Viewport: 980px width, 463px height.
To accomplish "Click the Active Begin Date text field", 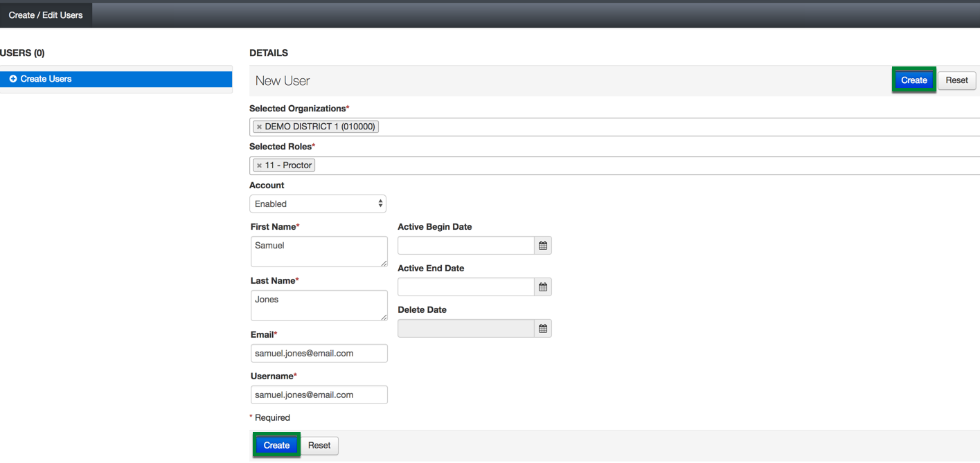I will (x=465, y=246).
